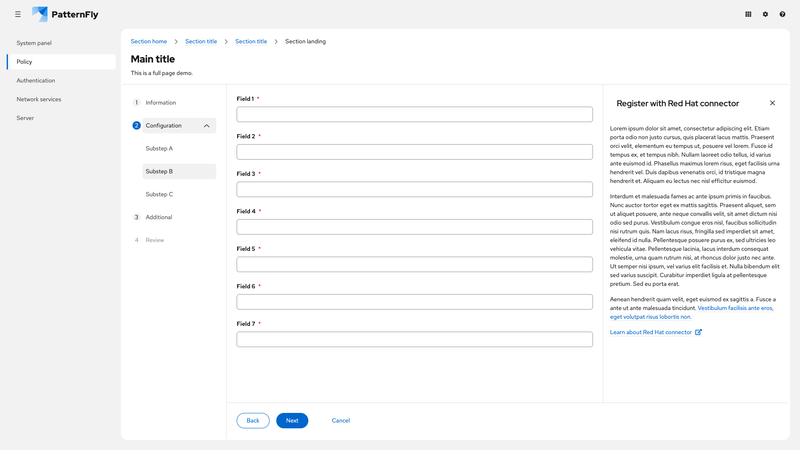Click Register with Red Hat connector heading
Screen dimensions: 800x450
(678, 104)
